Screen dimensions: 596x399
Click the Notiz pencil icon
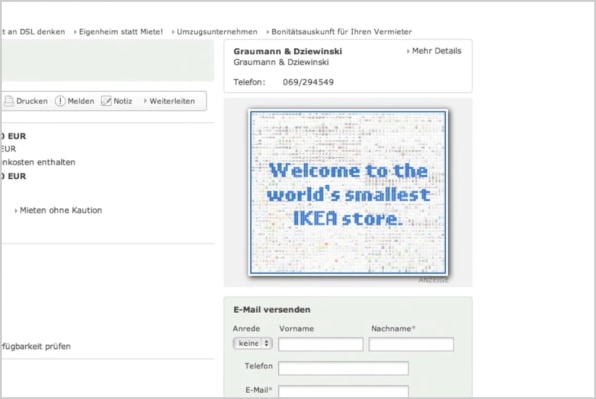tap(106, 101)
